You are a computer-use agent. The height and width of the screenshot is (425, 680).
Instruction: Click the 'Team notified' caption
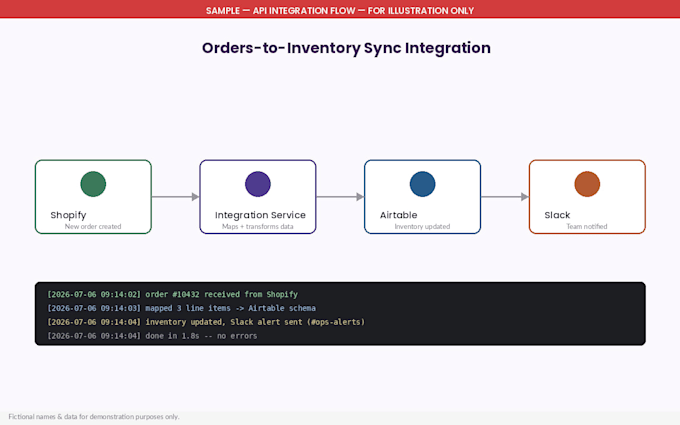587,226
